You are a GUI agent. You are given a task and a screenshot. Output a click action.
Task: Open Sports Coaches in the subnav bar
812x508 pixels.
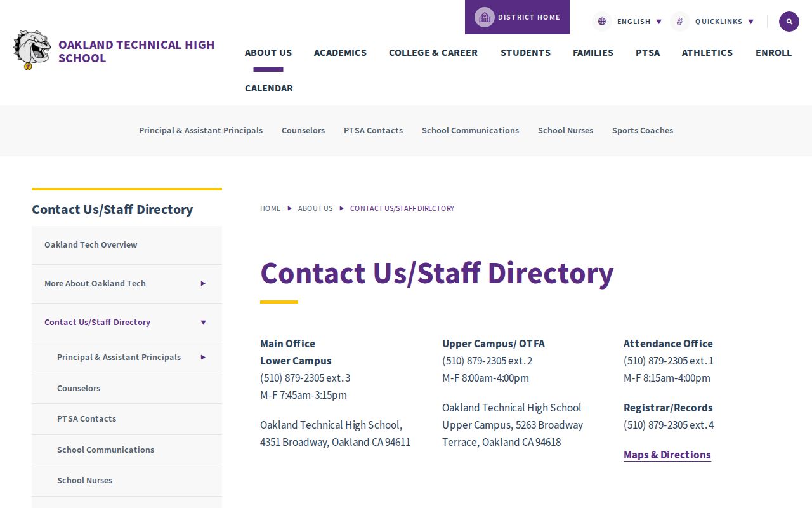[643, 130]
